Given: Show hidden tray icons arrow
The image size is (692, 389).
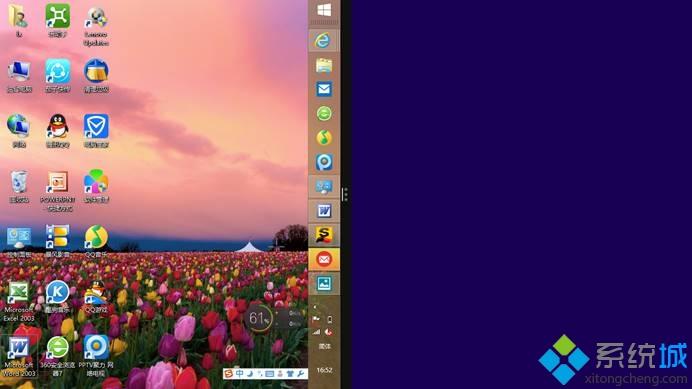Looking at the screenshot, I should pos(315,307).
